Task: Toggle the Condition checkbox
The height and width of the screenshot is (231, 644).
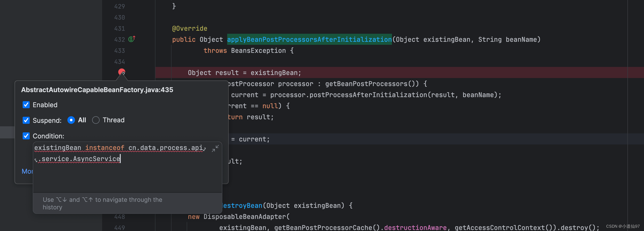Action: (x=26, y=136)
